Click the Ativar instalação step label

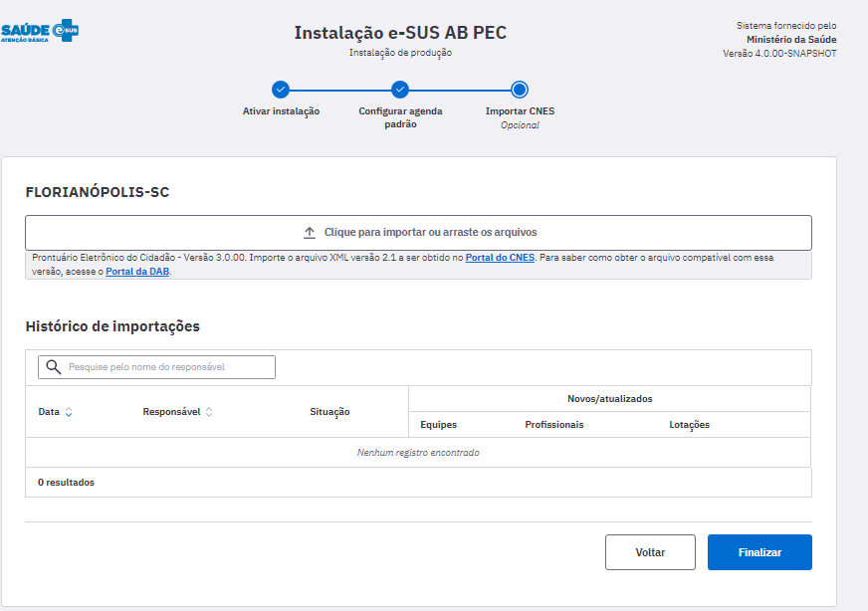point(281,111)
